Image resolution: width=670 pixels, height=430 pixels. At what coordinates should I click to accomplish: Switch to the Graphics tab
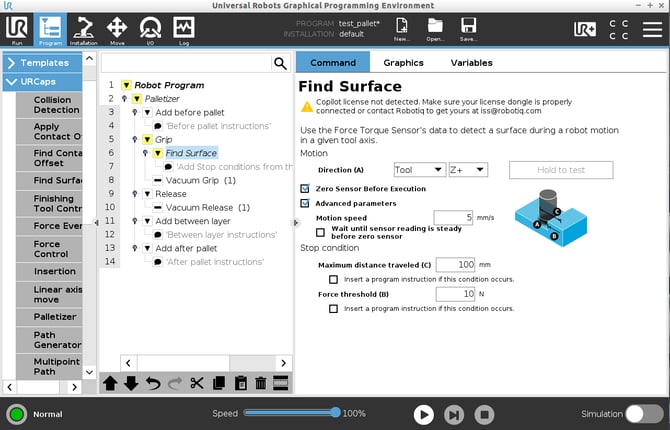point(403,62)
